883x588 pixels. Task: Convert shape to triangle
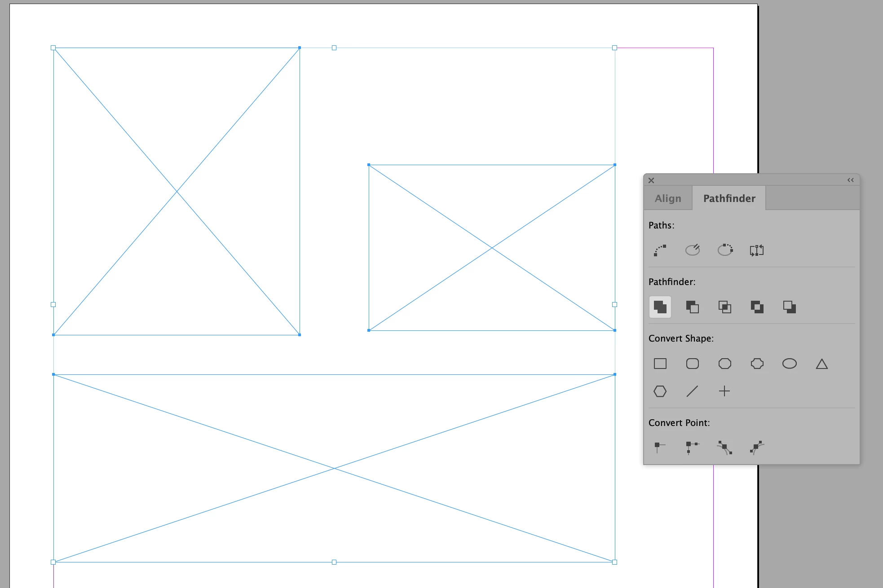(x=821, y=364)
